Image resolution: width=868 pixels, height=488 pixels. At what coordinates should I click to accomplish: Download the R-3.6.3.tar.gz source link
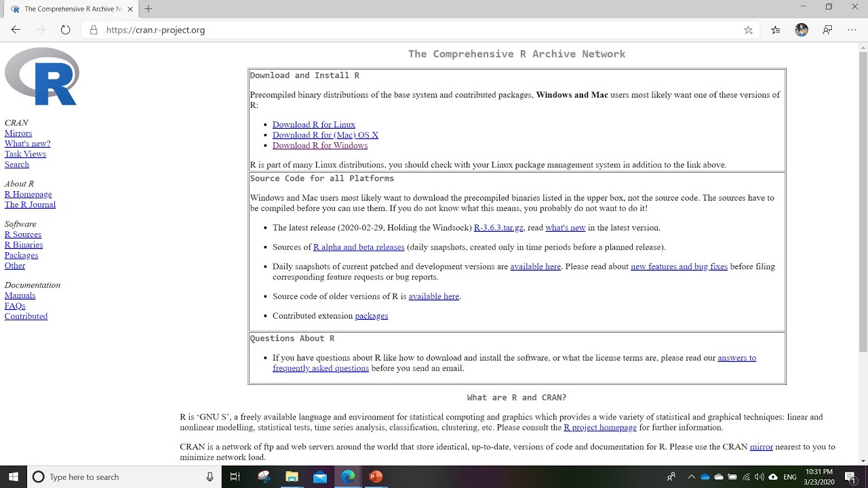point(498,228)
